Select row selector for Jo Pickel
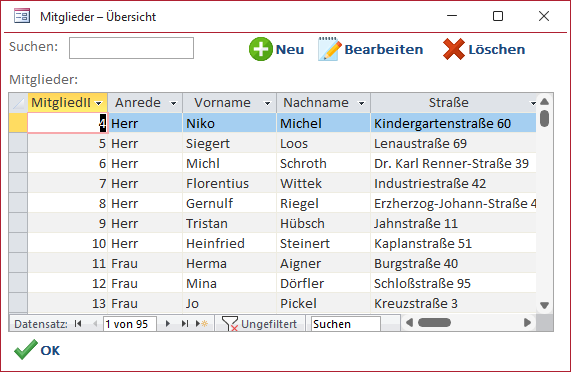Screen dimensions: 571x372 pos(18,303)
